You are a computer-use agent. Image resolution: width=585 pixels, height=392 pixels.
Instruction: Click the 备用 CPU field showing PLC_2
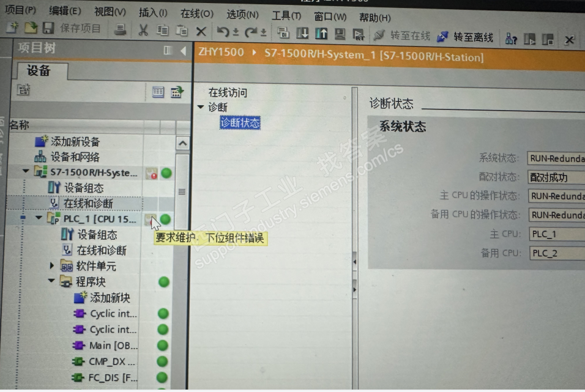(557, 253)
